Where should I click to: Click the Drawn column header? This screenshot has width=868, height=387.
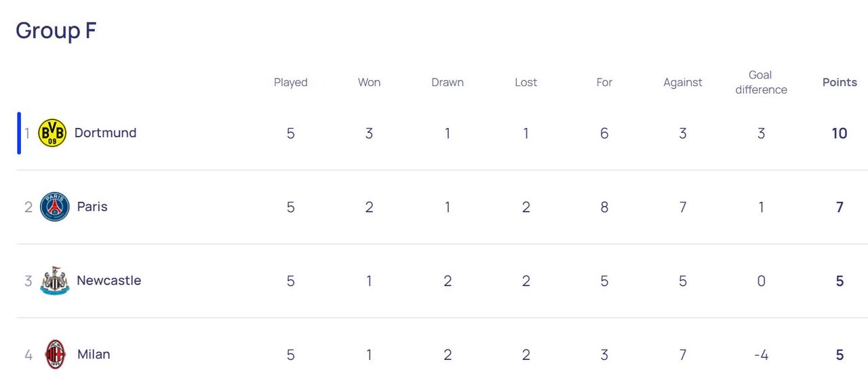pos(448,83)
